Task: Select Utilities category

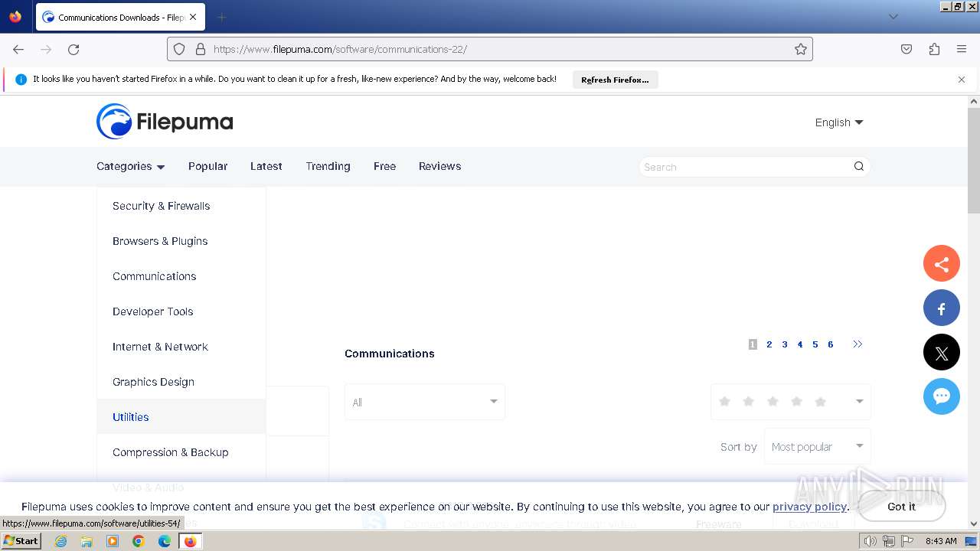Action: point(181,417)
